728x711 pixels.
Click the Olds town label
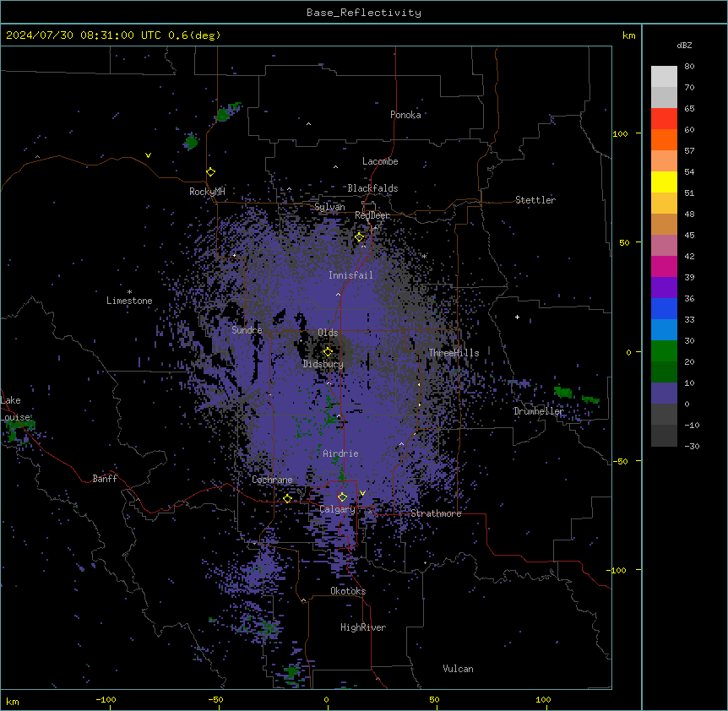[328, 333]
